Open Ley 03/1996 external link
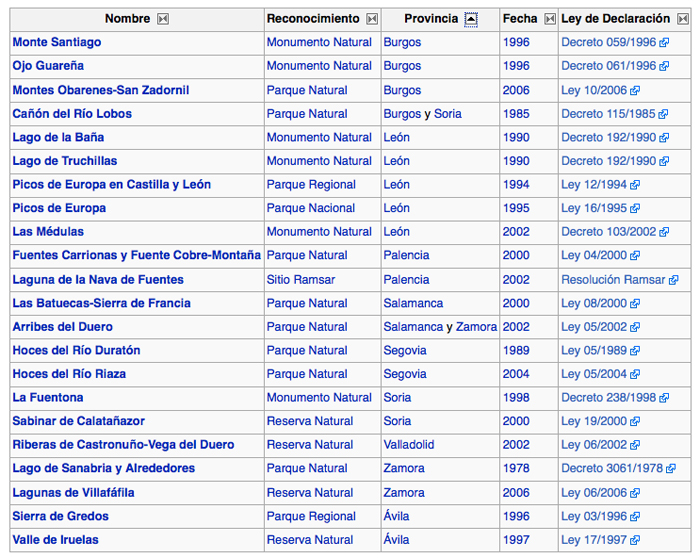Viewport: 700px width, 558px height. point(600,516)
